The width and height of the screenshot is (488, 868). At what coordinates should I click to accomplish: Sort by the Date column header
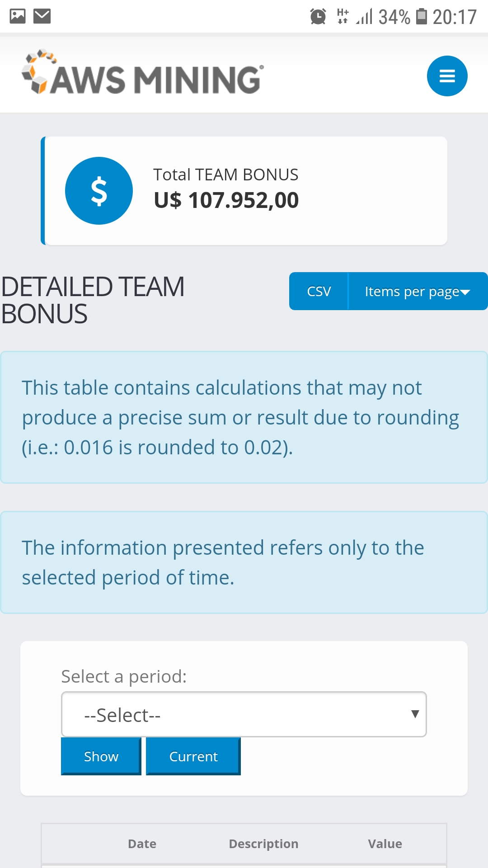point(142,844)
